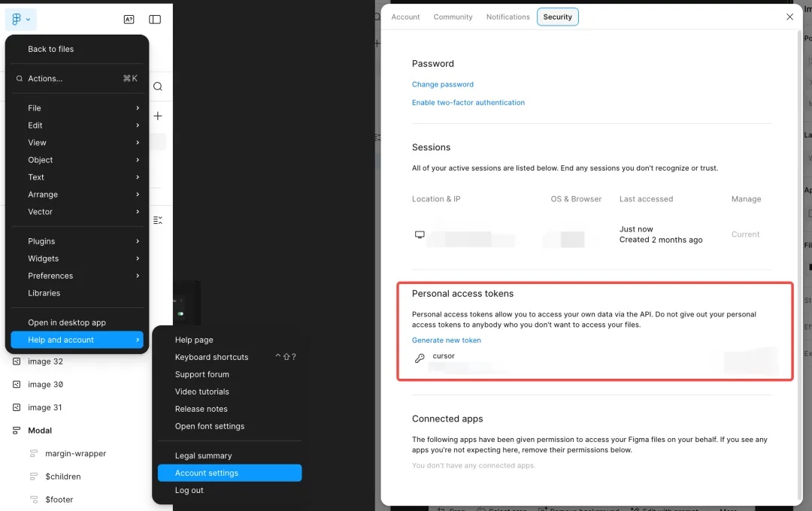Click the missing fonts A? icon

tap(129, 20)
